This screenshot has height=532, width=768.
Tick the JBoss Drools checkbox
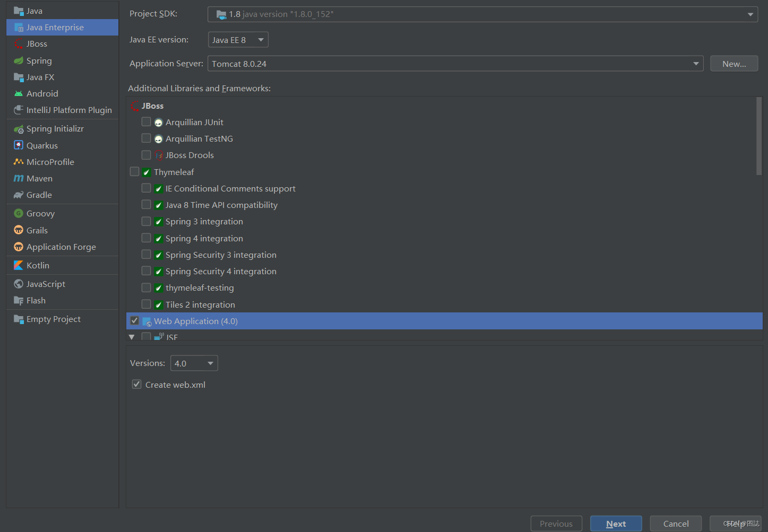146,155
